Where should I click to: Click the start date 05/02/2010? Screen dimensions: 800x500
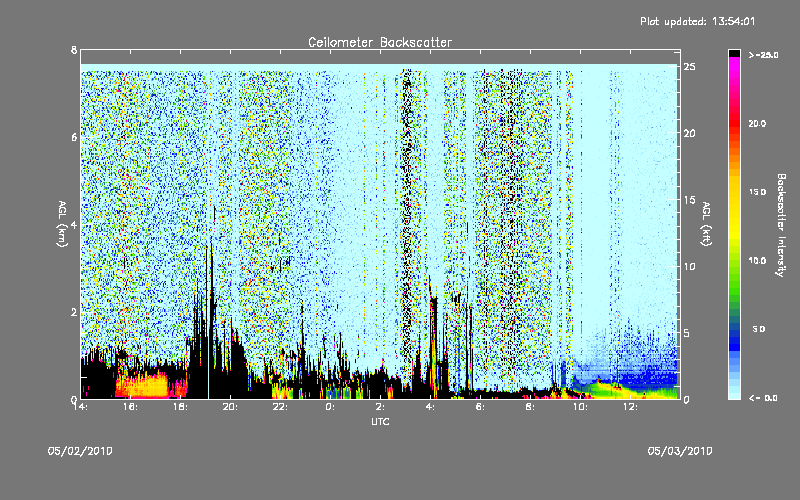(x=80, y=451)
